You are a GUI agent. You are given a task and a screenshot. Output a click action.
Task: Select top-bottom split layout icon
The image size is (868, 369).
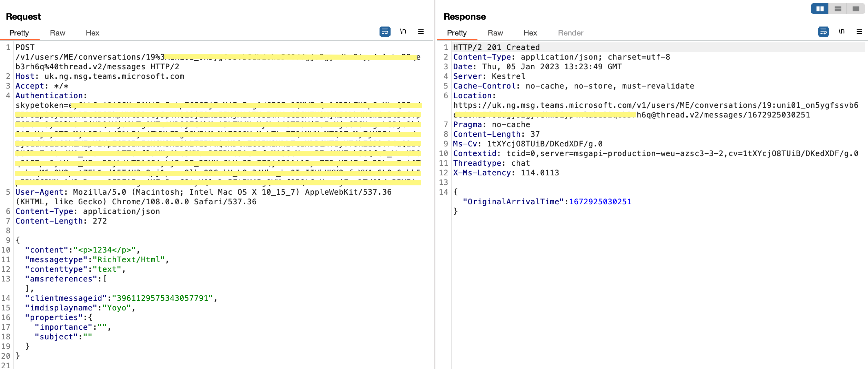(838, 9)
